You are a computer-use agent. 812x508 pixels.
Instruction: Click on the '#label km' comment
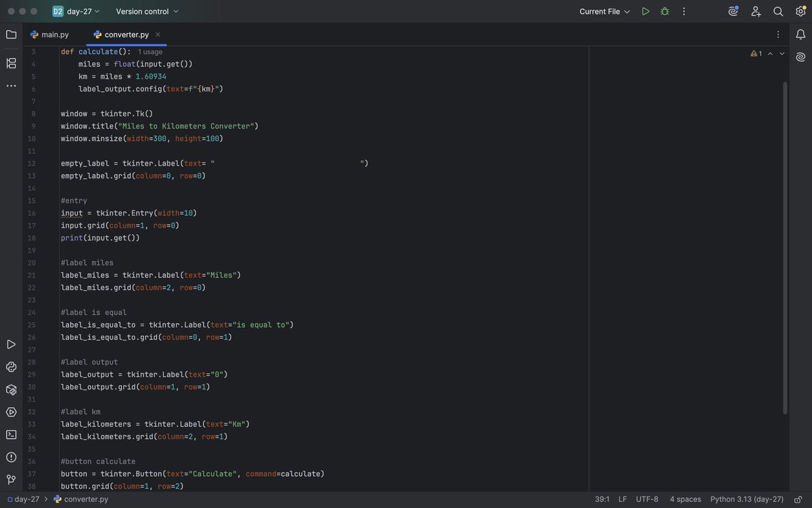81,412
